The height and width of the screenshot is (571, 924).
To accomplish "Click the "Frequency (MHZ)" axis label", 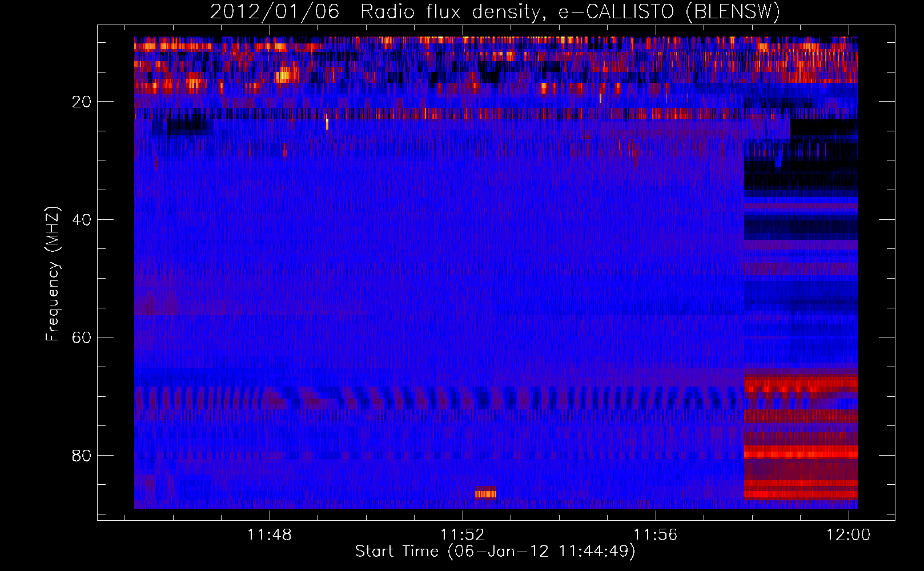I will tap(53, 274).
